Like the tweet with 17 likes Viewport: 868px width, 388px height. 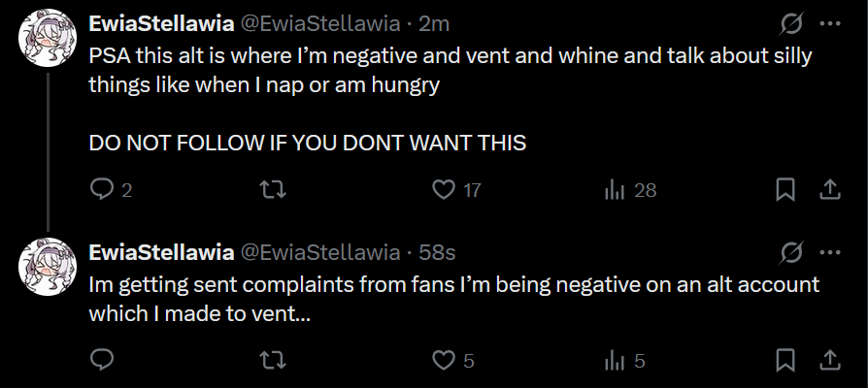click(x=445, y=190)
